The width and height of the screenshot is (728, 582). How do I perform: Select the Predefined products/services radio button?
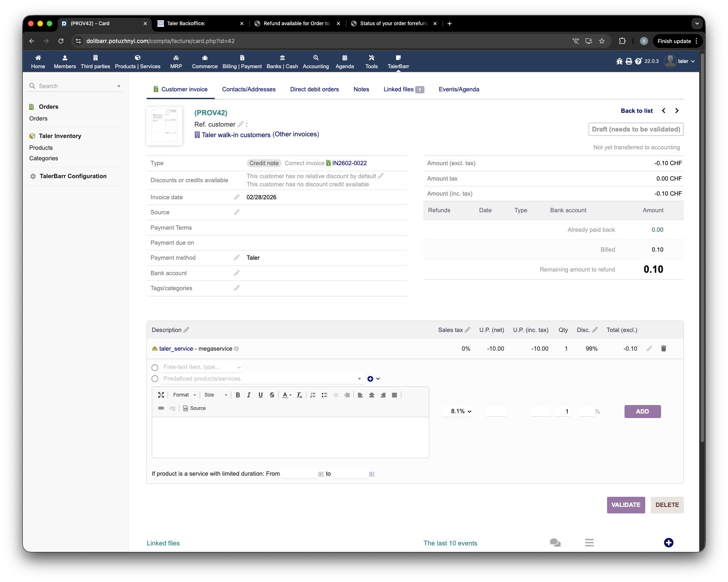(x=155, y=379)
